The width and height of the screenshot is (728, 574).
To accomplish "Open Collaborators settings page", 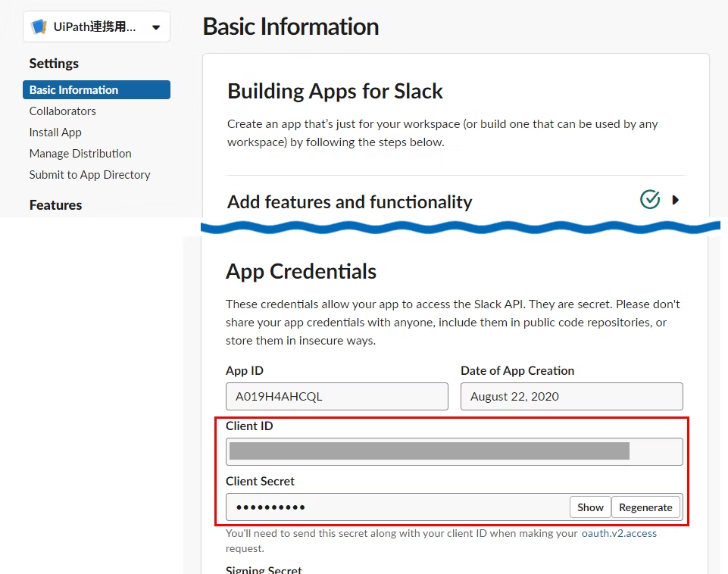I will click(x=63, y=111).
